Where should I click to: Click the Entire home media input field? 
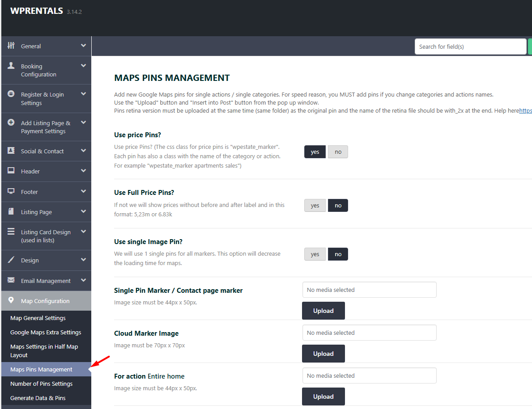point(369,375)
